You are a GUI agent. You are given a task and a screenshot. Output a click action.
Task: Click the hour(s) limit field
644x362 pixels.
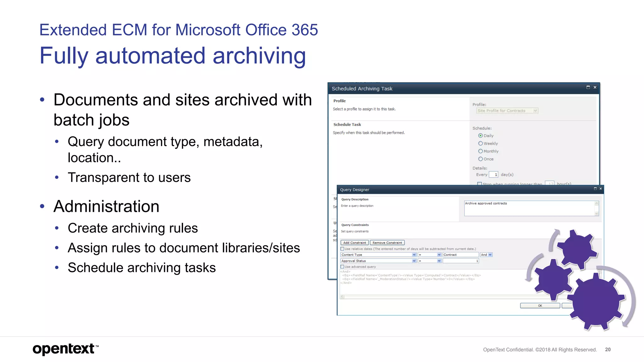(550, 184)
